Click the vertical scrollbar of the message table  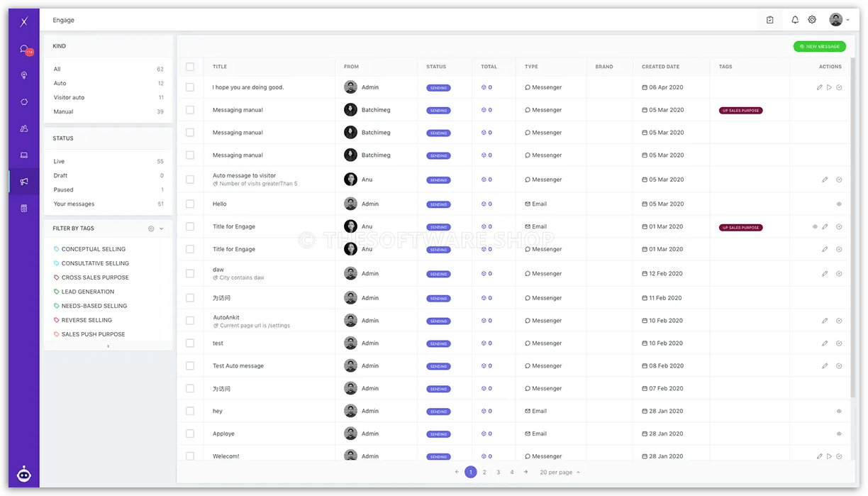[852, 227]
